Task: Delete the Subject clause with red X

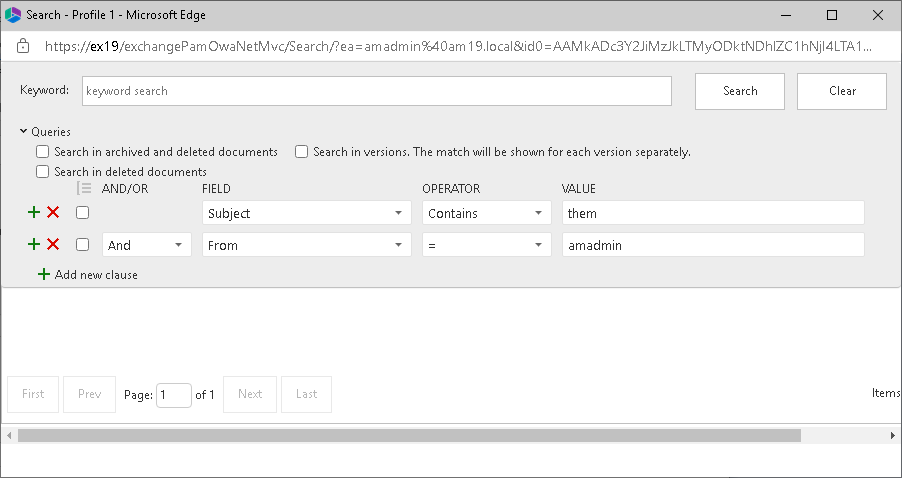Action: [53, 213]
